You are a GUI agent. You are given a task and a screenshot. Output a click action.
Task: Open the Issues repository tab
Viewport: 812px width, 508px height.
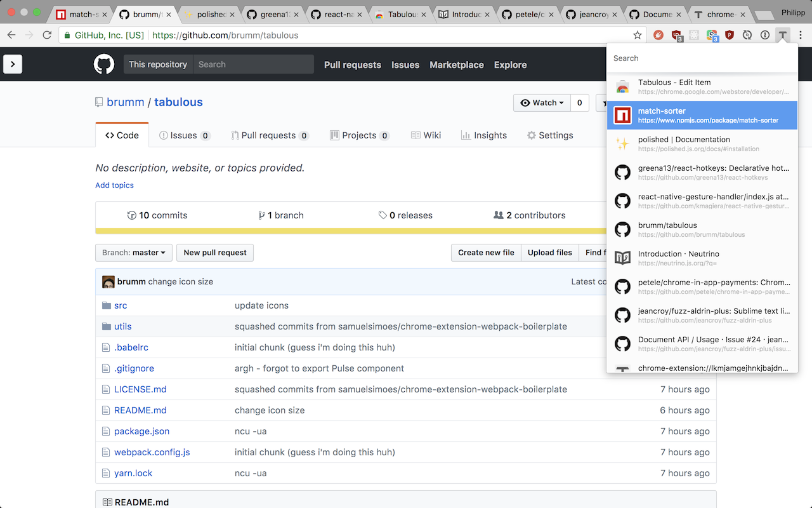185,135
